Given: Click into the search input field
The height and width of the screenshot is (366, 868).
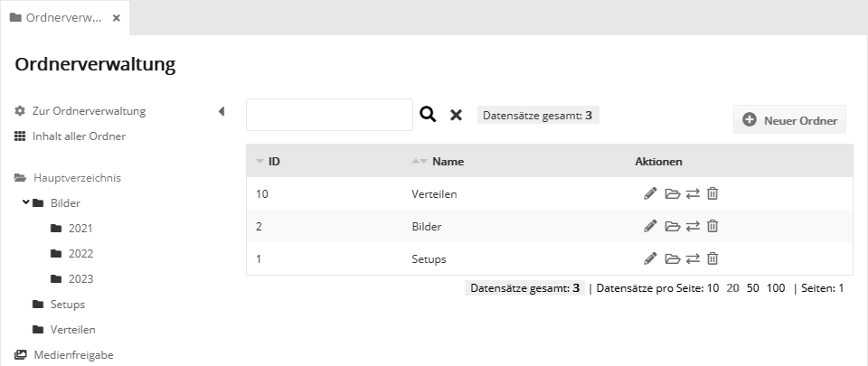Looking at the screenshot, I should (x=329, y=115).
